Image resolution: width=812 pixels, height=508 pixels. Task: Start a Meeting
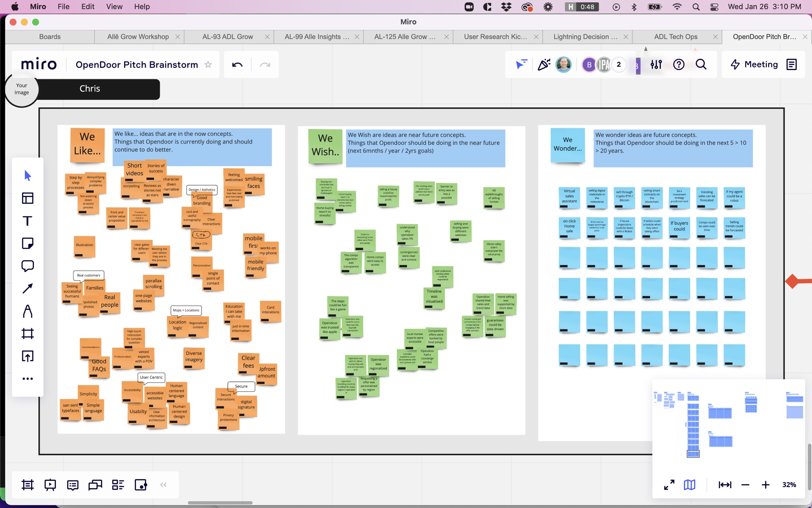(754, 65)
